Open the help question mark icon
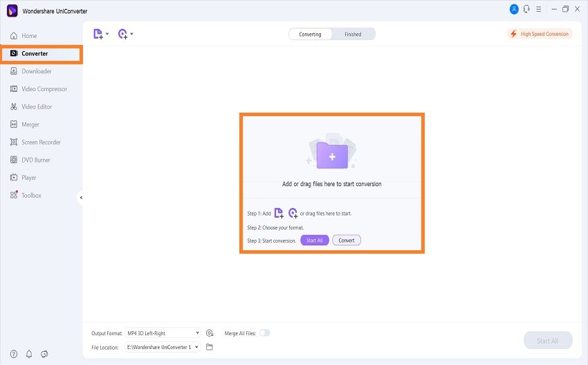This screenshot has height=365, width=588. click(x=14, y=354)
